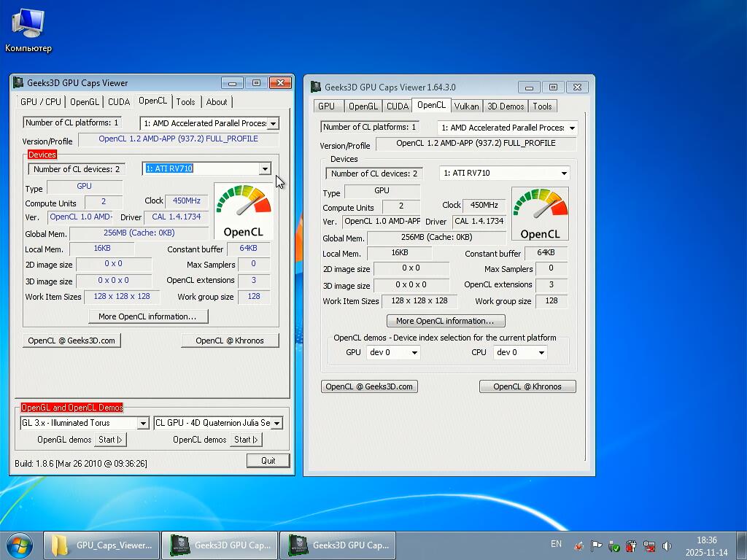The image size is (747, 560).
Task: Open the ATI RV710 device dropdown in the right window
Action: coord(564,174)
